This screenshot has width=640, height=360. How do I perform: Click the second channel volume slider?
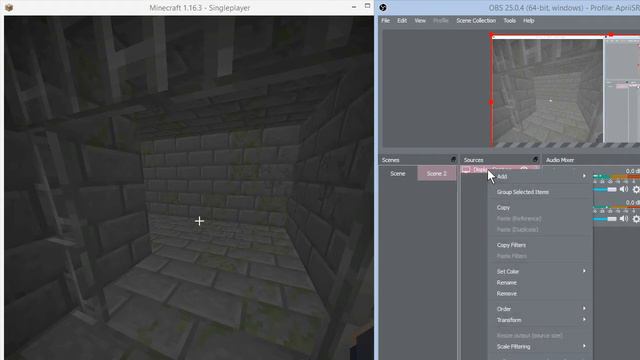(605, 219)
